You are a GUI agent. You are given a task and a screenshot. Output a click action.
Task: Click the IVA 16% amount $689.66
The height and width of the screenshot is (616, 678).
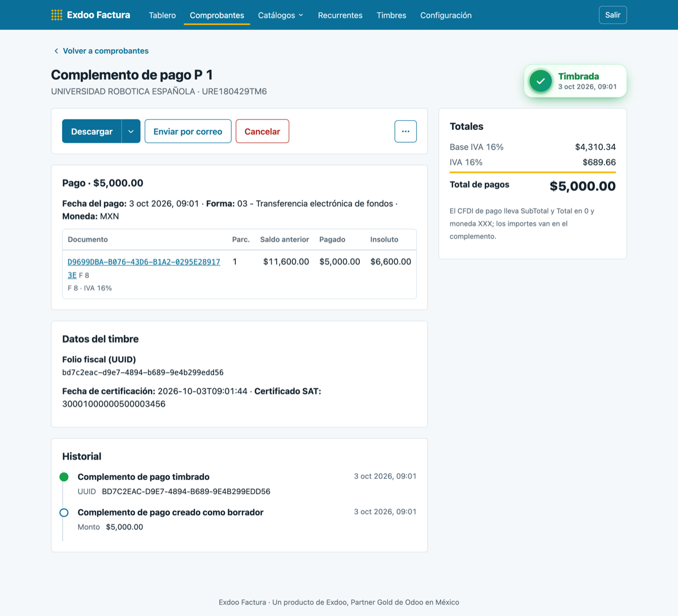(599, 163)
